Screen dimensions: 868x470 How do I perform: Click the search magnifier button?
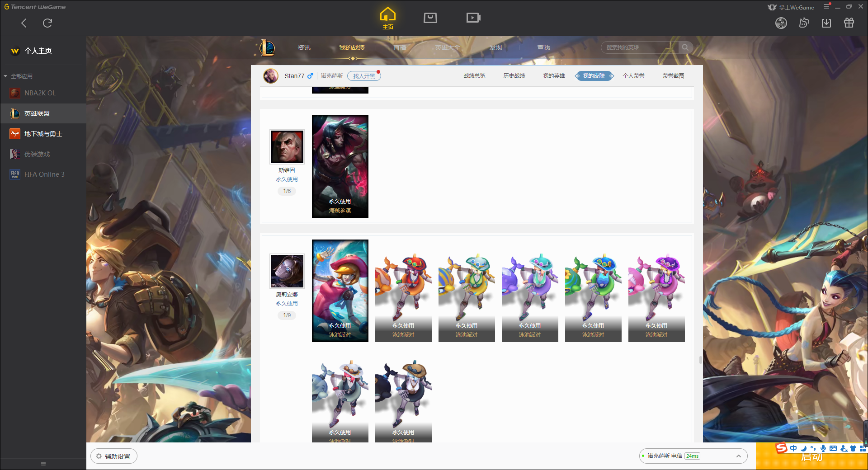coord(685,47)
